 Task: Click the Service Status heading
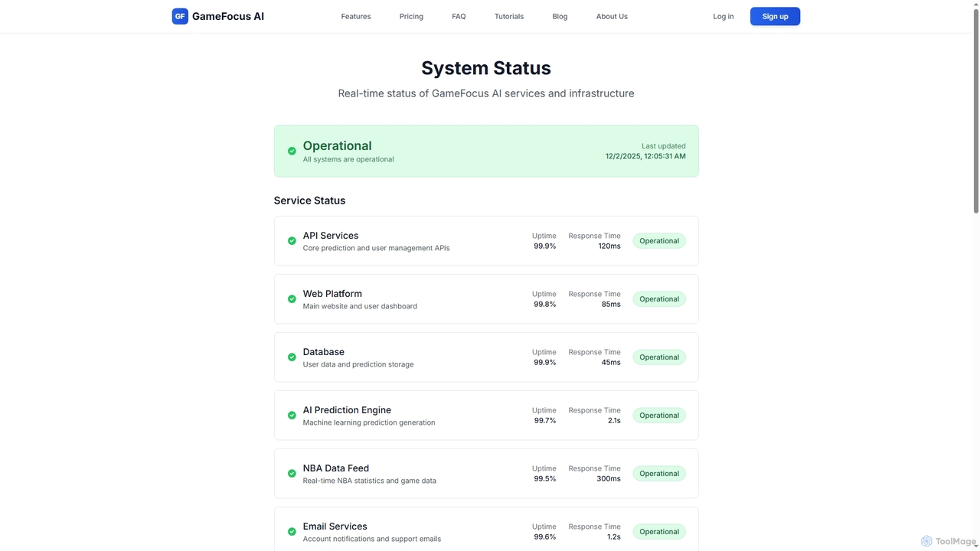pyautogui.click(x=309, y=201)
